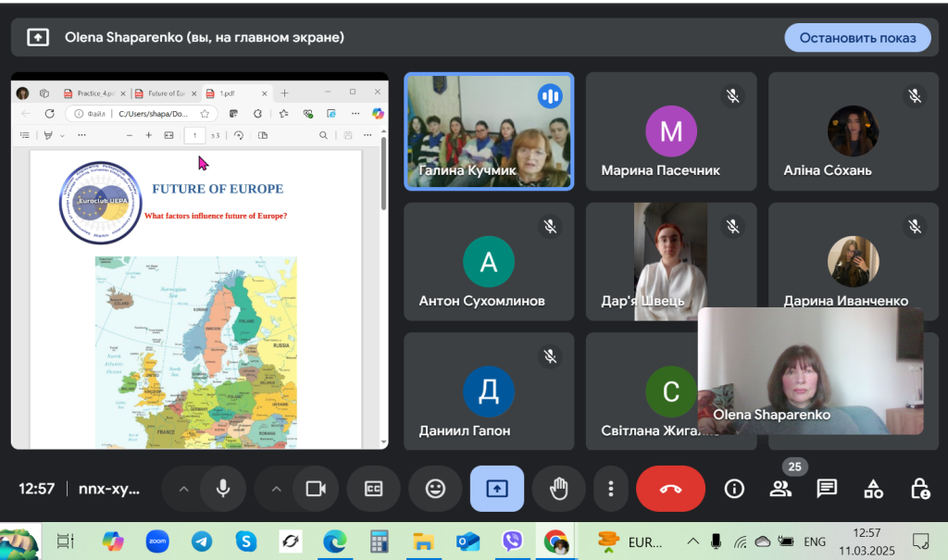This screenshot has height=560, width=948.
Task: Click Остановить показ button
Action: pos(857,38)
